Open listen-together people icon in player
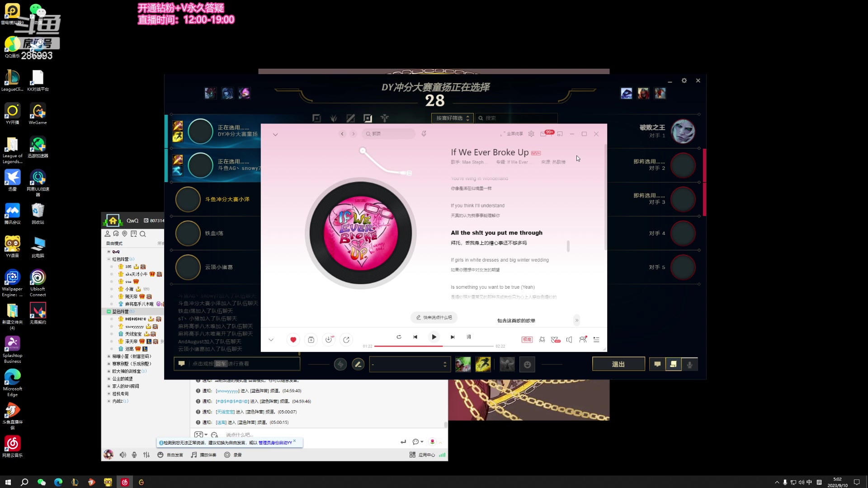 coord(583,340)
